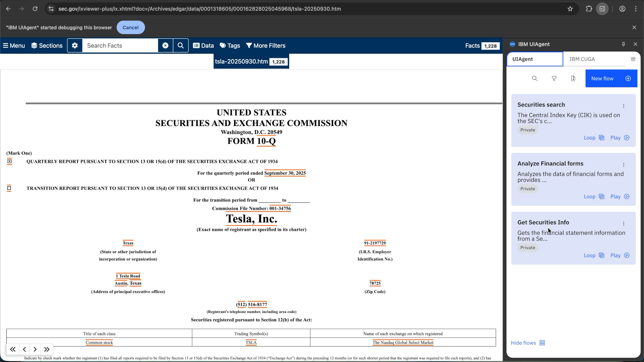This screenshot has width=644, height=362.
Task: Open the search settings gear icon
Action: pos(75,46)
